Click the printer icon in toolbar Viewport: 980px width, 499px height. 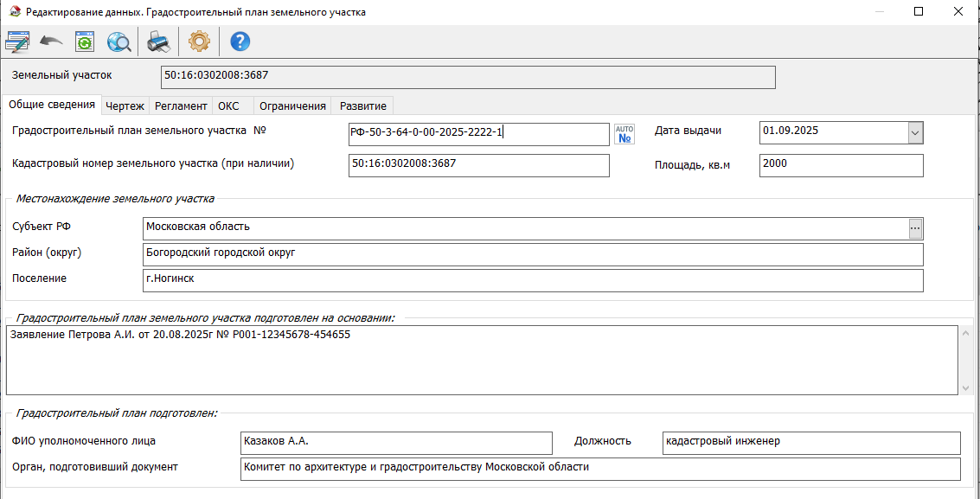click(x=158, y=42)
